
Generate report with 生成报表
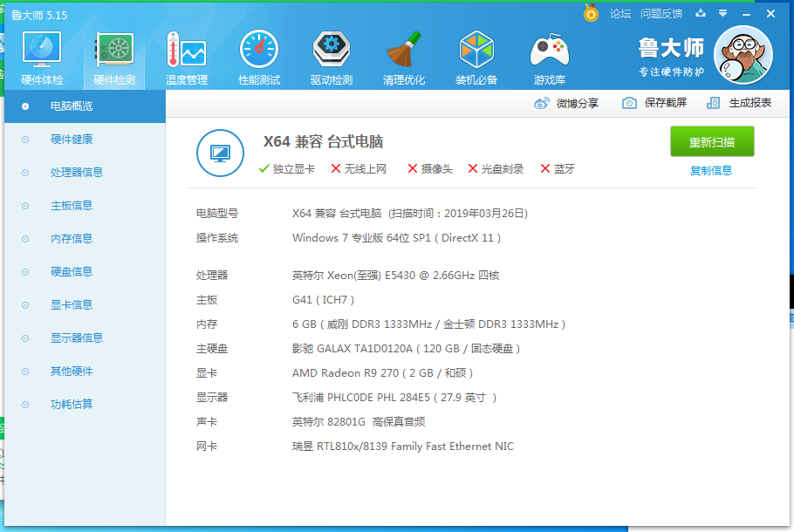click(x=739, y=103)
